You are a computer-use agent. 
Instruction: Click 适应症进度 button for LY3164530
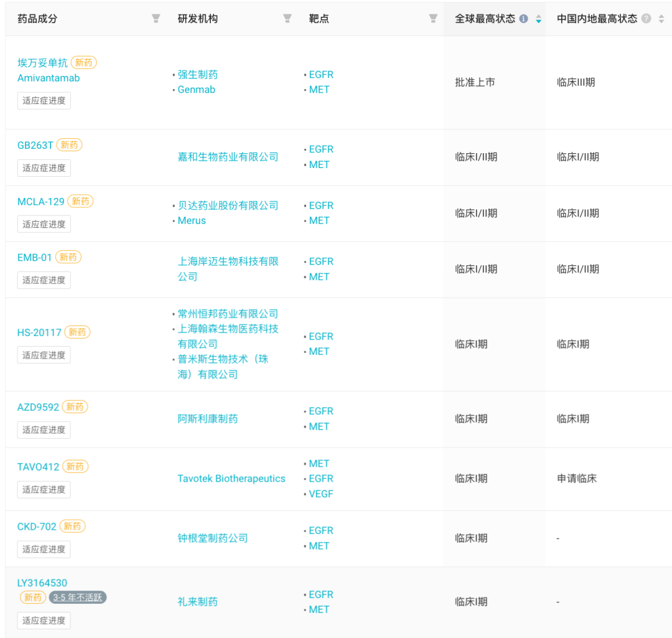point(44,620)
